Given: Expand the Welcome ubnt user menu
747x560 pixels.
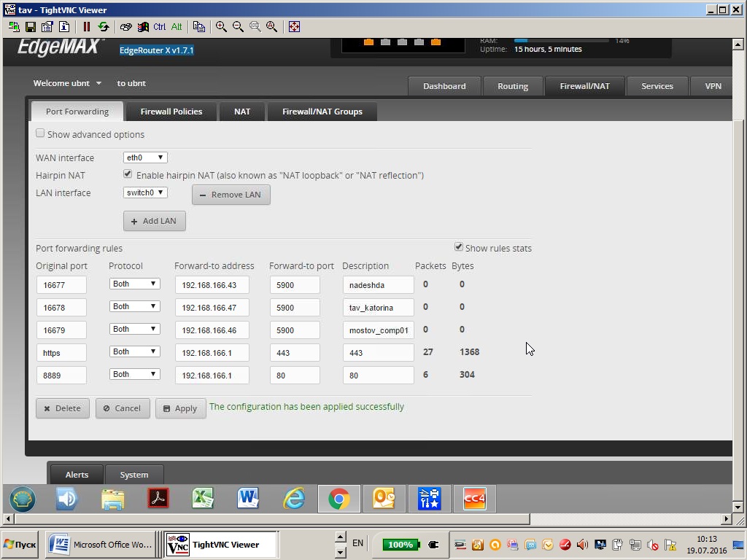Looking at the screenshot, I should point(67,83).
